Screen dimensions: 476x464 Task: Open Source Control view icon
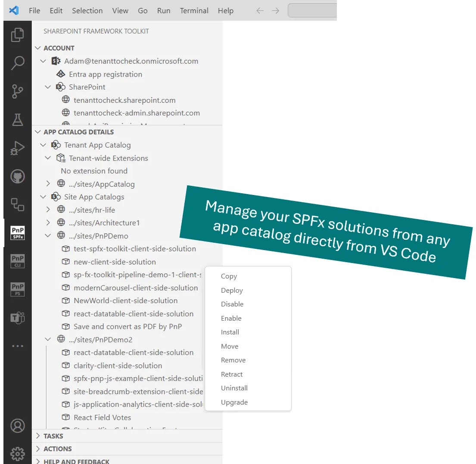pos(17,91)
